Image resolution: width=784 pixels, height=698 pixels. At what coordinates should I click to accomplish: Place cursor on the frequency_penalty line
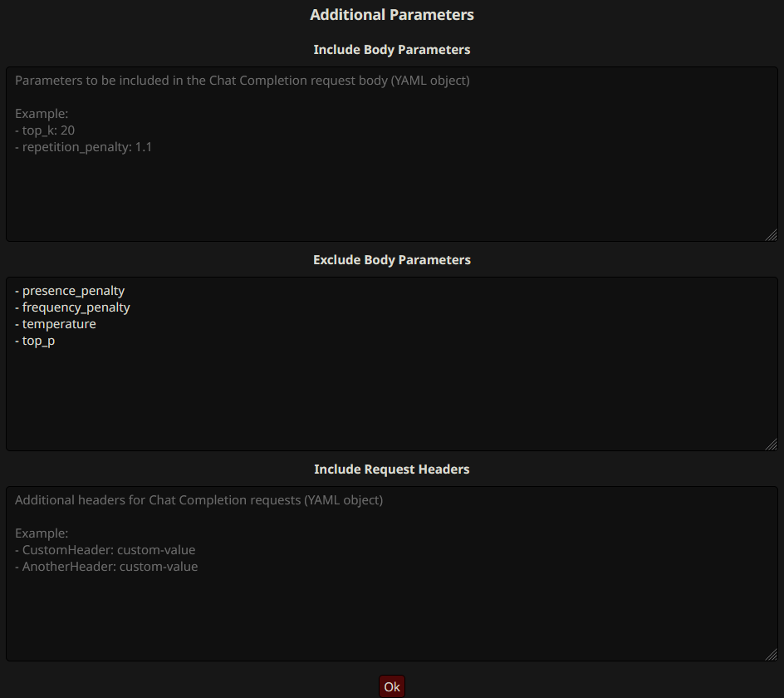[x=72, y=307]
